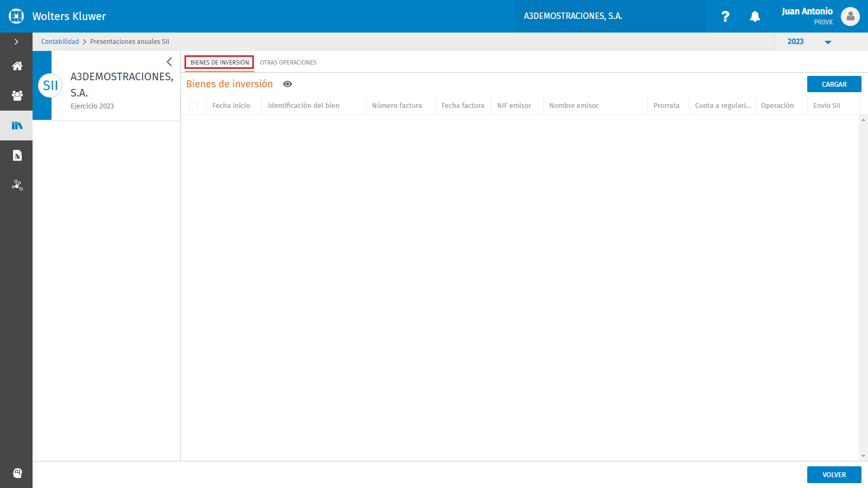Viewport: 868px width, 488px height.
Task: Open the support assistant icon at bottom of sidebar
Action: [x=17, y=473]
